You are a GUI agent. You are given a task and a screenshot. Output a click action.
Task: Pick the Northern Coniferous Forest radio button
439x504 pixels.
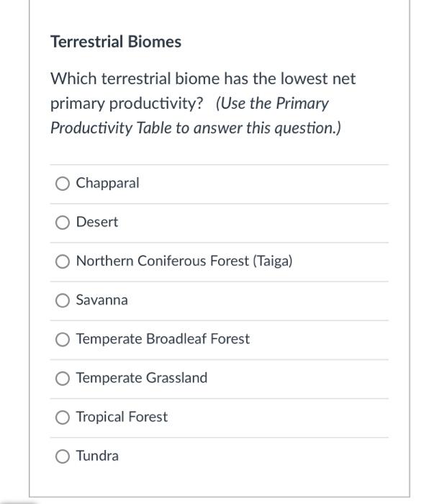tap(63, 261)
